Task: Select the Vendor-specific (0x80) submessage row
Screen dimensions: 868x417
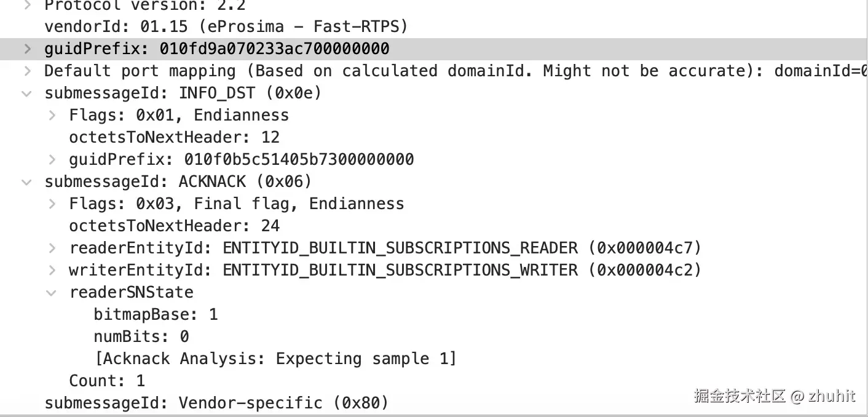Action: tap(216, 403)
